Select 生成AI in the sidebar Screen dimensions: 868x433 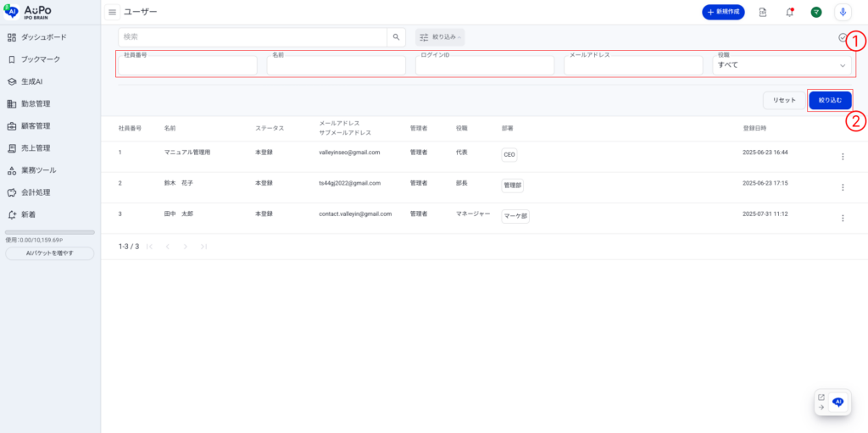[x=31, y=82]
